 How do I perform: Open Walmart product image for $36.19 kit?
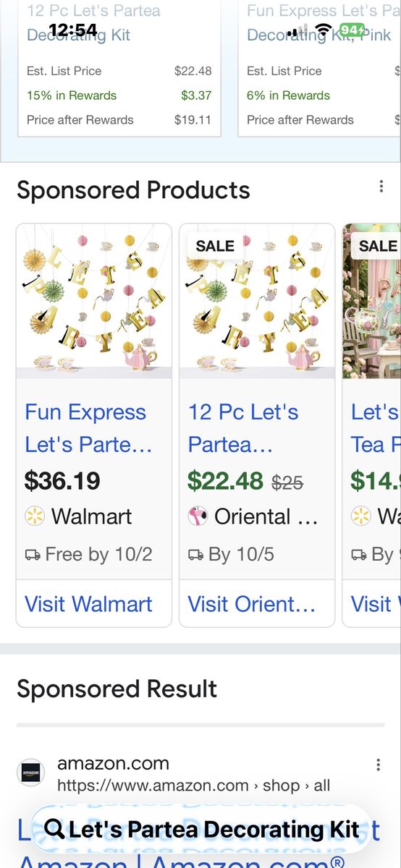(94, 301)
